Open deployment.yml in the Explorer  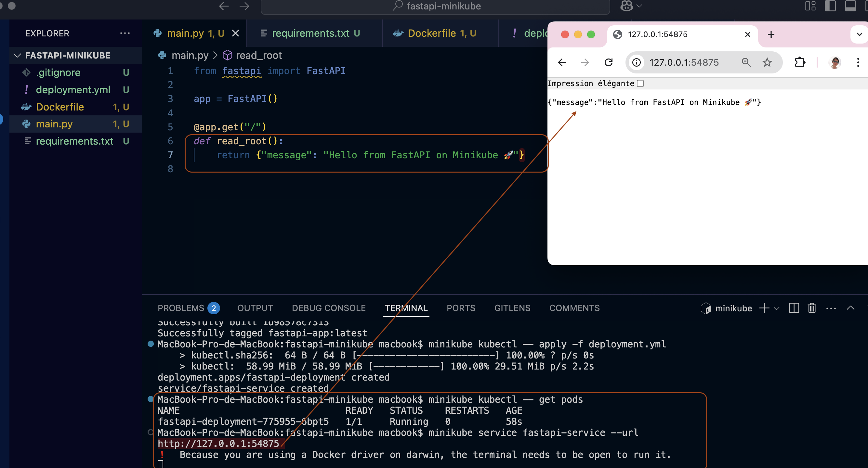[75, 90]
